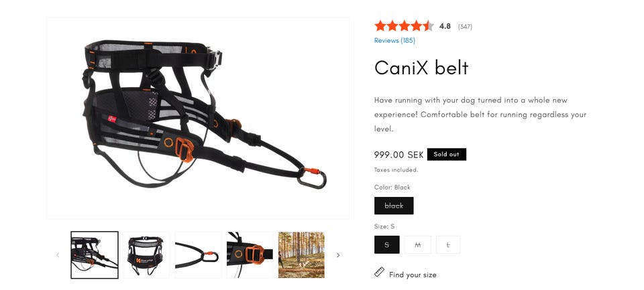
Task: Select the carabiner close-up thumbnail
Action: [198, 255]
